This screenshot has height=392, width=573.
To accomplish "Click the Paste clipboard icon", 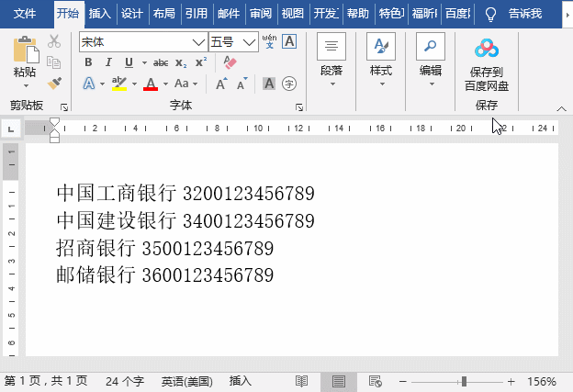I will (26, 50).
